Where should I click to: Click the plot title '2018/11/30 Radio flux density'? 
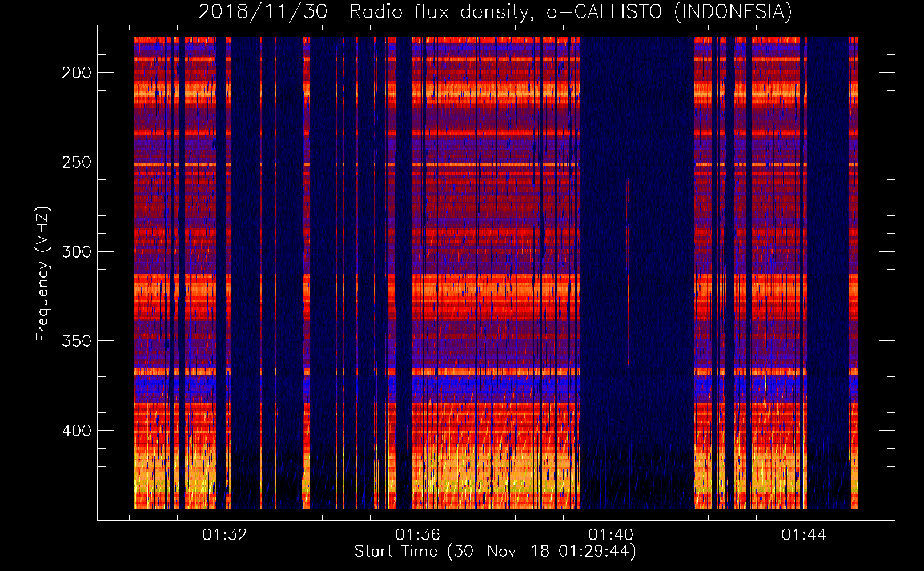pyautogui.click(x=496, y=11)
